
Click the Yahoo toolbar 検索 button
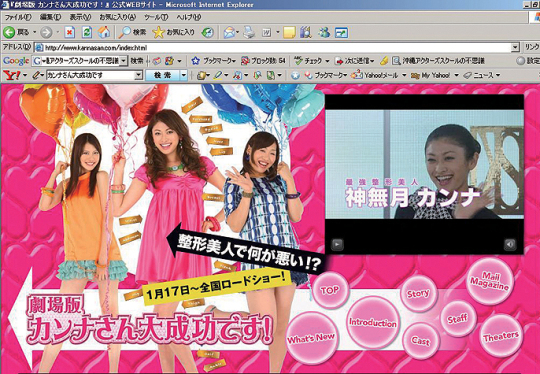162,75
